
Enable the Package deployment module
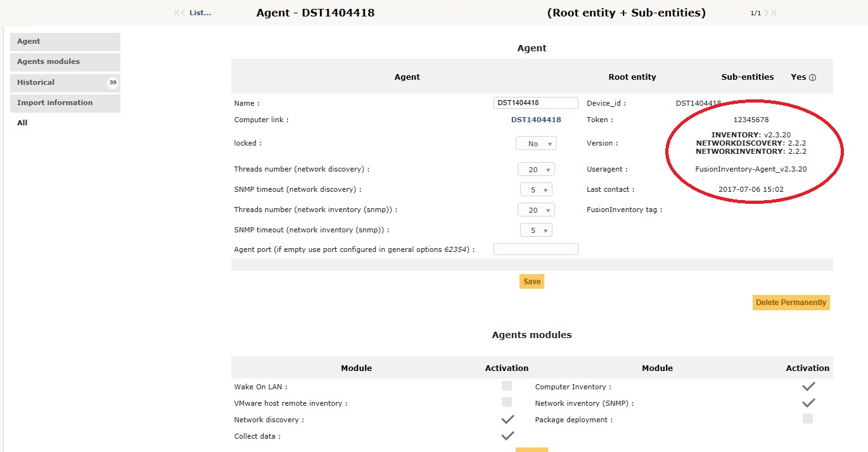pyautogui.click(x=808, y=418)
